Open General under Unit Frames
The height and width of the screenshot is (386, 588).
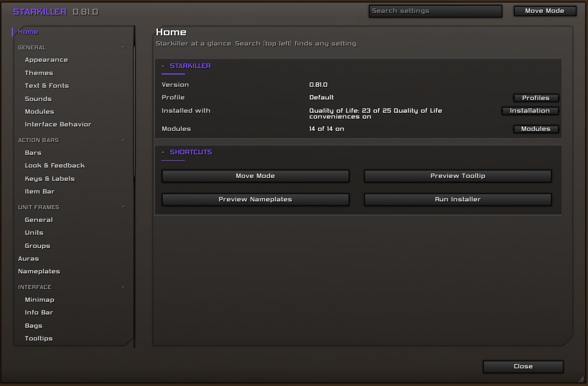[39, 220]
